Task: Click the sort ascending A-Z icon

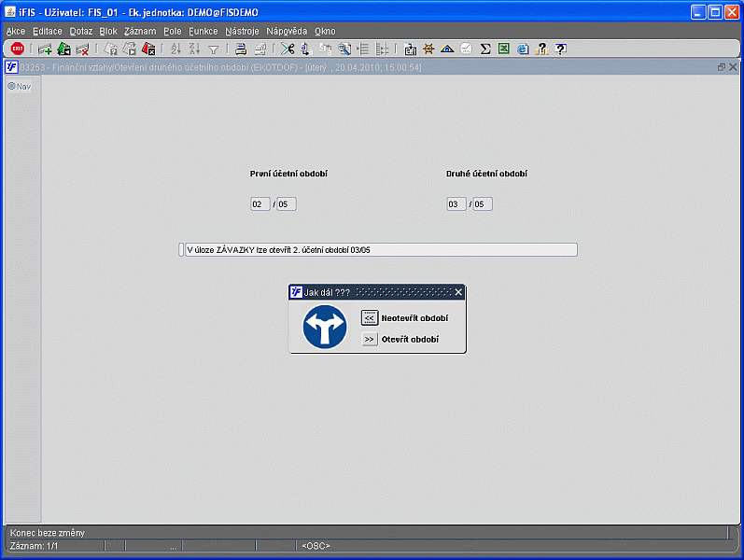Action: (175, 49)
